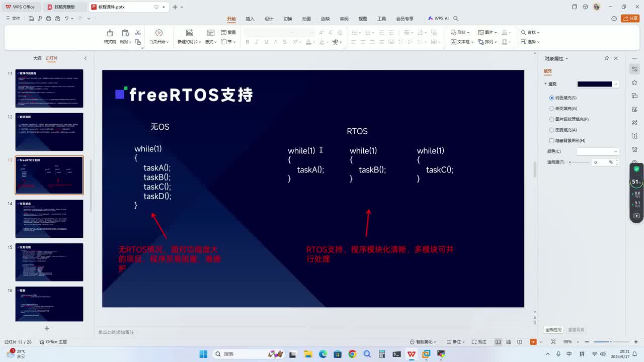Screen dimensions: 644x362
Task: Select Gradient fill (渐变填充) radio button
Action: pos(551,109)
